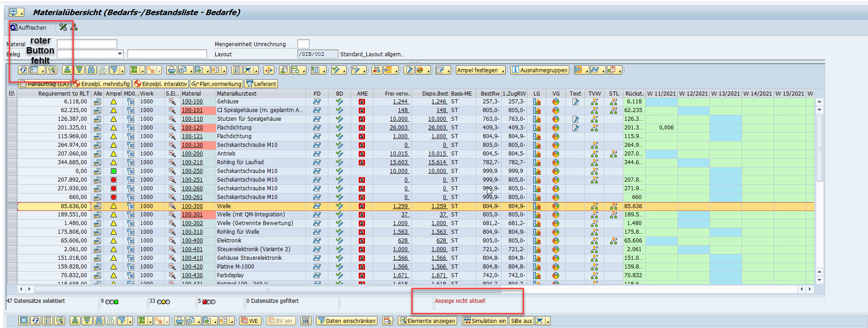Click the STL bill-of-material icon for Gehäuse row
This screenshot has height=328, width=868.
pos(614,102)
